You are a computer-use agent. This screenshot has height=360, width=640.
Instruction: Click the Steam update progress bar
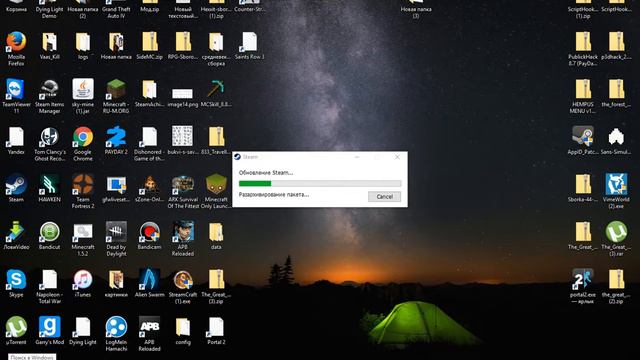coord(320,184)
